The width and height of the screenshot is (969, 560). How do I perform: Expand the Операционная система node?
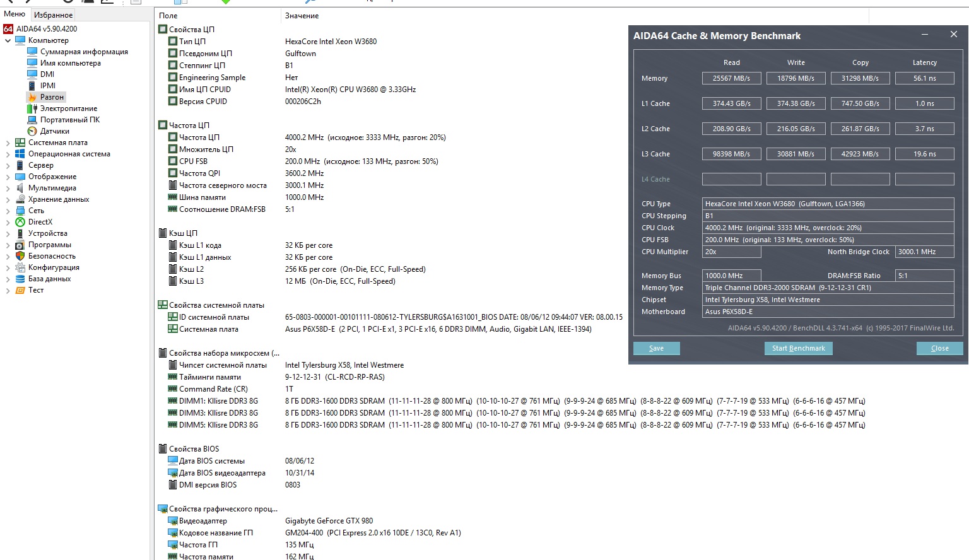click(x=8, y=154)
